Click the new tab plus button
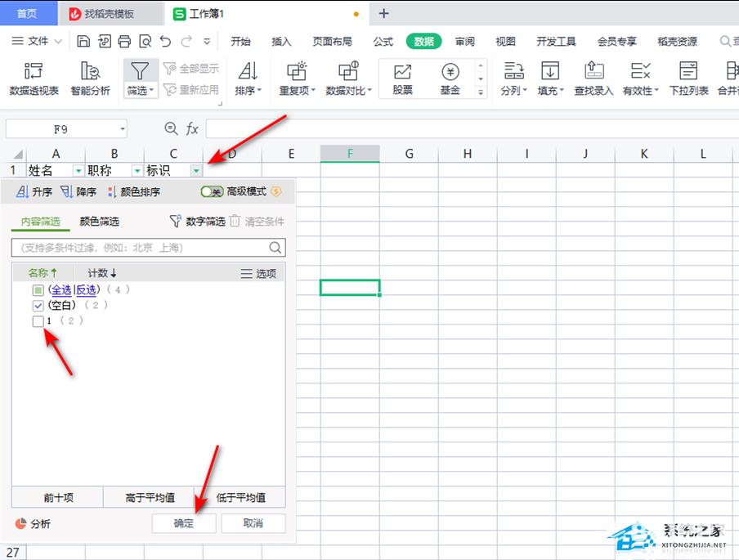The height and width of the screenshot is (560, 739). coord(383,13)
